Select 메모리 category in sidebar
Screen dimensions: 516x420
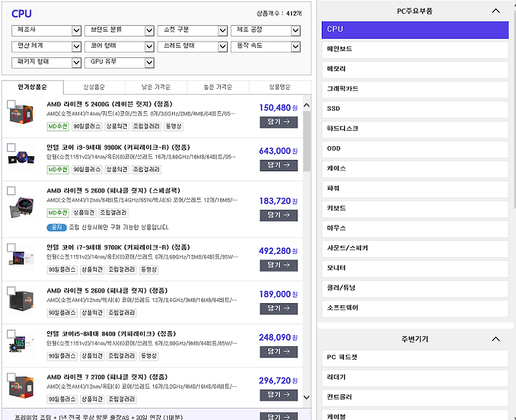415,70
